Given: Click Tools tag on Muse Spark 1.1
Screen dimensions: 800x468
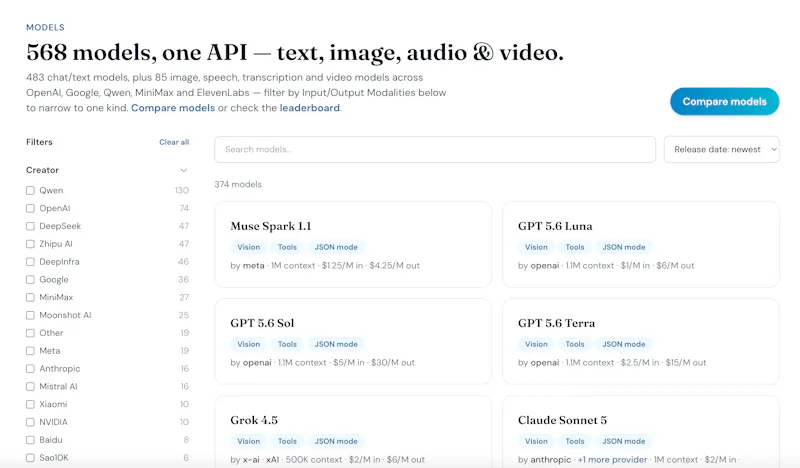Looking at the screenshot, I should tap(287, 247).
